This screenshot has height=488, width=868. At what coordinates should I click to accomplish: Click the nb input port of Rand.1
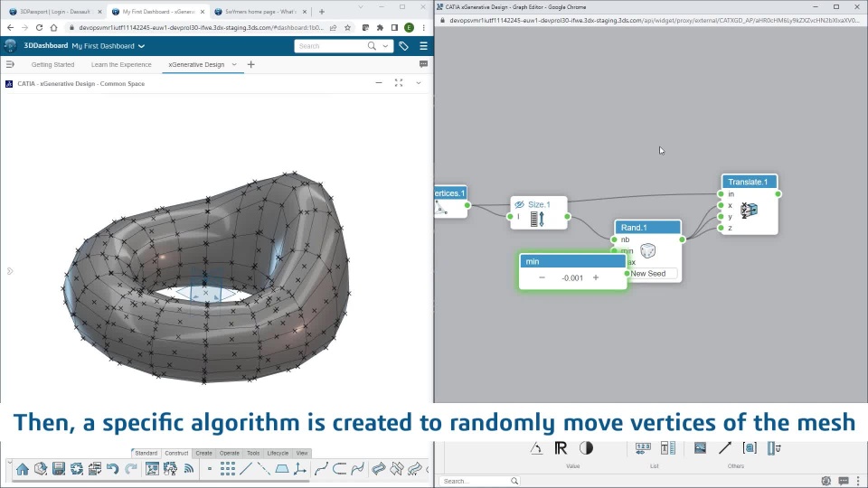pos(614,239)
